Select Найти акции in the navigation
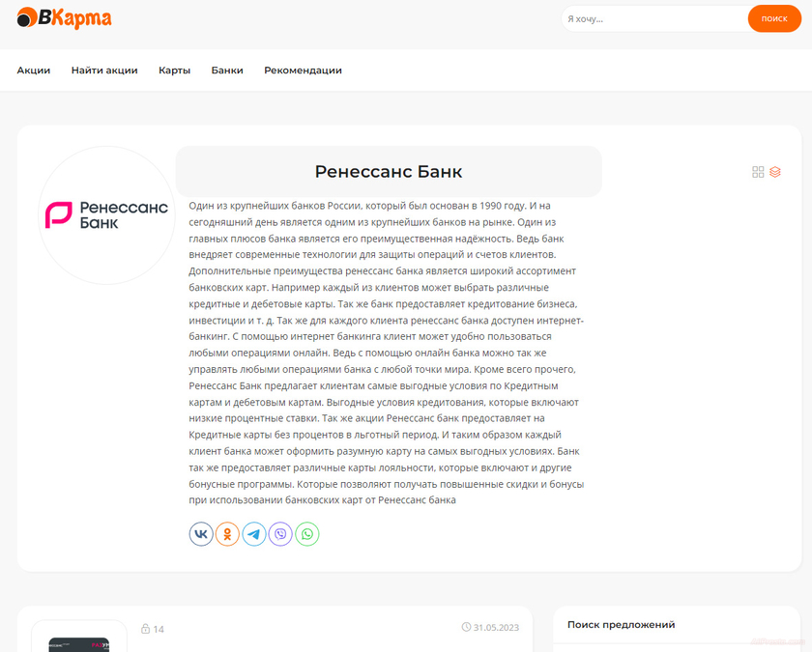The height and width of the screenshot is (652, 812). [x=104, y=70]
